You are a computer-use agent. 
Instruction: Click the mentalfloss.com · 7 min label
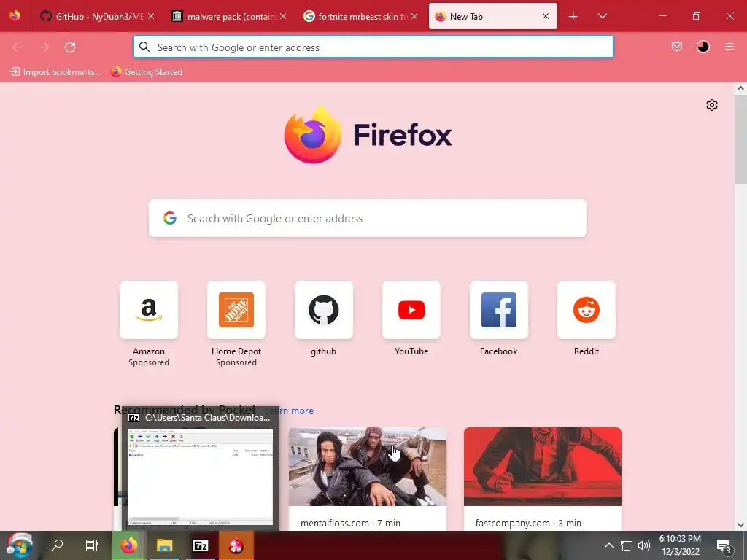(x=350, y=523)
